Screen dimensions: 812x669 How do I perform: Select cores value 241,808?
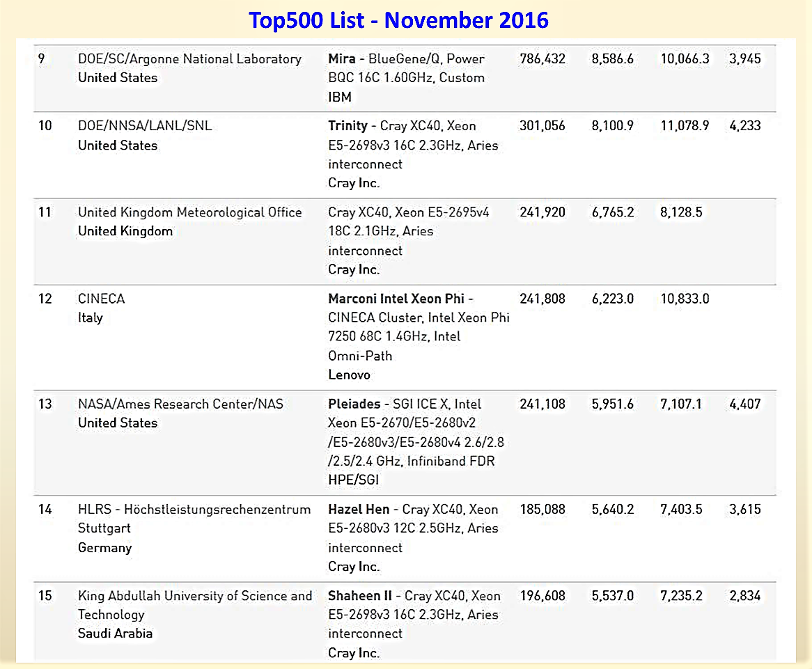(x=542, y=298)
